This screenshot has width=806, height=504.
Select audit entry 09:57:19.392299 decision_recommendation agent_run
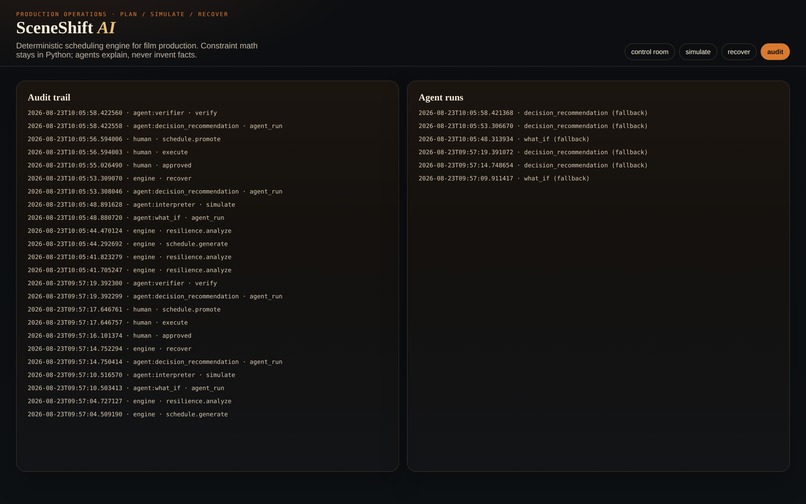pyautogui.click(x=155, y=296)
